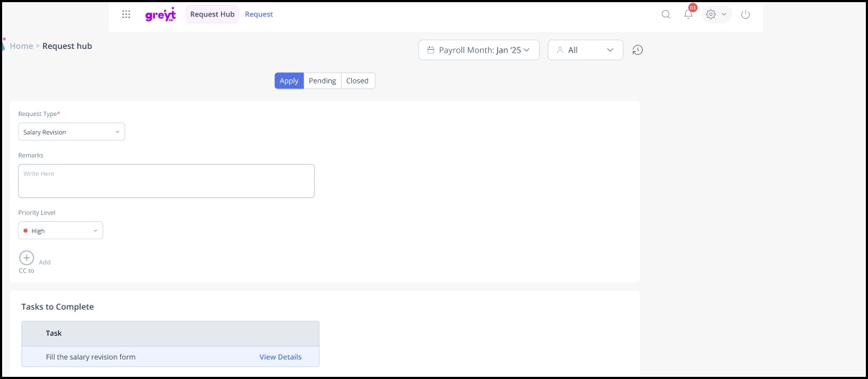
Task: Click the plus icon to add CC
Action: [27, 258]
